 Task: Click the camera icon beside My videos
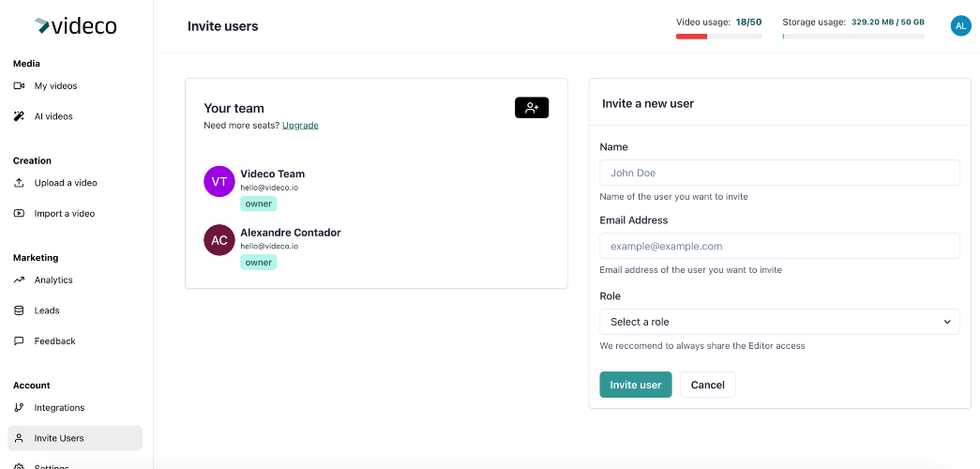coord(19,85)
